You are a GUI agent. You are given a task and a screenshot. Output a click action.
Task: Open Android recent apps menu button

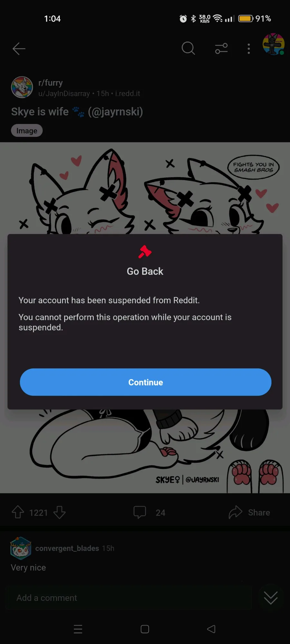(78, 629)
